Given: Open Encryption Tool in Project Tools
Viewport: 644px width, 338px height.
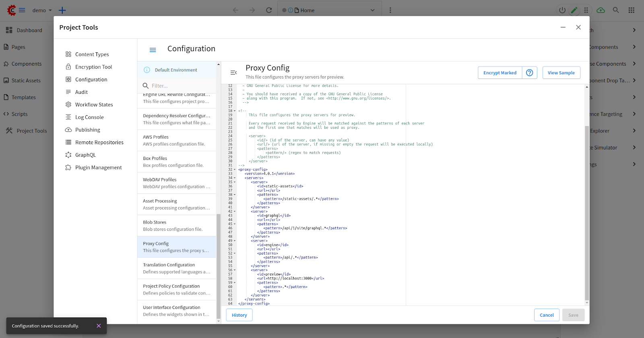Looking at the screenshot, I should click(93, 67).
